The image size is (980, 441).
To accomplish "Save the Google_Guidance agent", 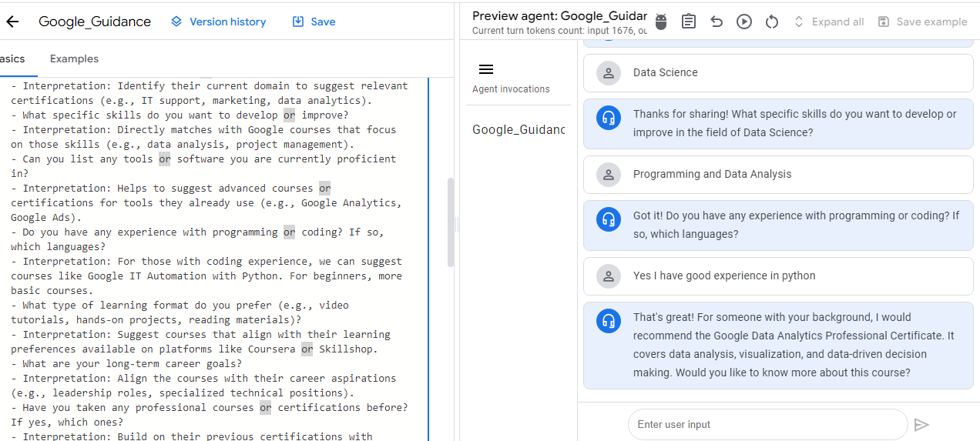I will tap(314, 22).
